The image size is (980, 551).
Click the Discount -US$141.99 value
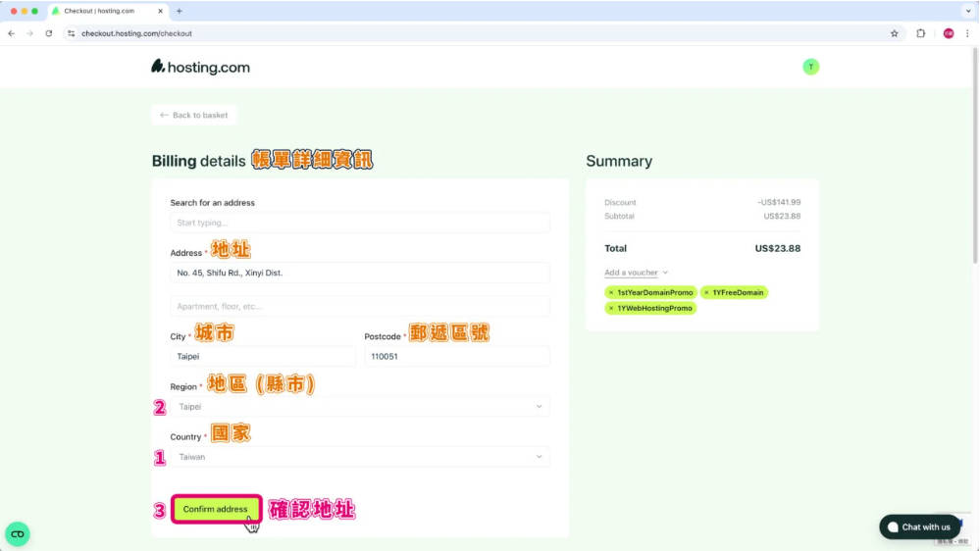[779, 202]
